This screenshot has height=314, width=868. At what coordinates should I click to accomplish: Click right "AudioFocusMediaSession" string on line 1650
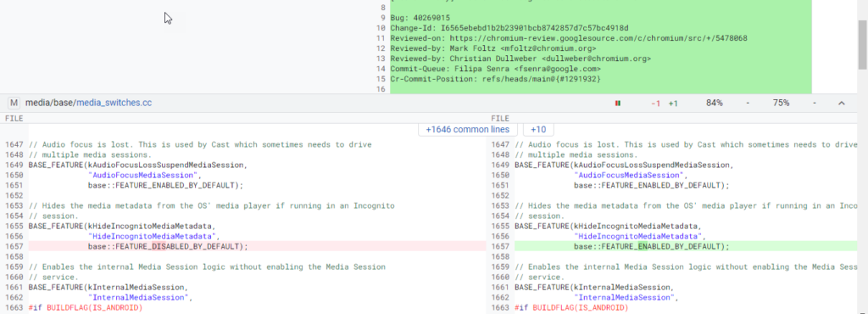pos(629,175)
